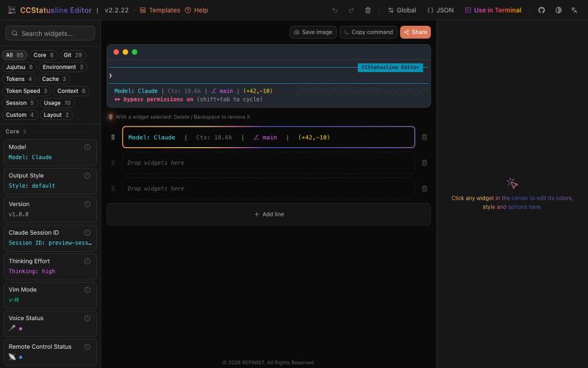The height and width of the screenshot is (368, 588).
Task: Select the Custom category filter
Action: point(20,116)
